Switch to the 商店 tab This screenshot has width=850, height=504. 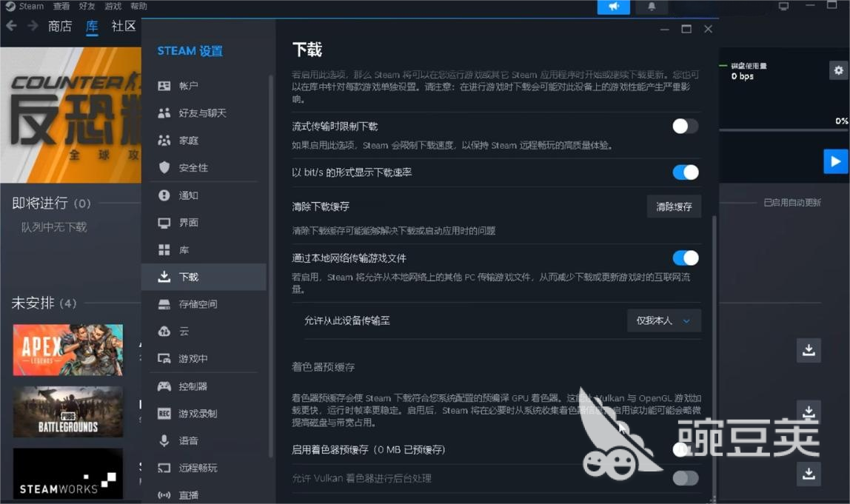tap(60, 27)
